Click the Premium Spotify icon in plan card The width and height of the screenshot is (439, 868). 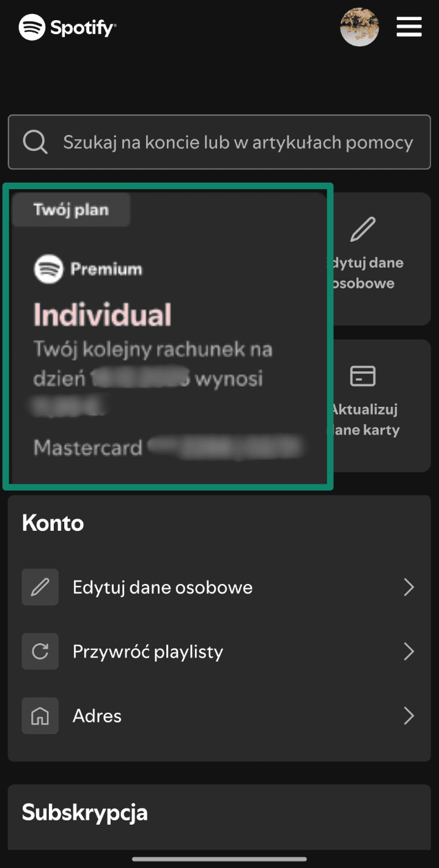tap(48, 269)
